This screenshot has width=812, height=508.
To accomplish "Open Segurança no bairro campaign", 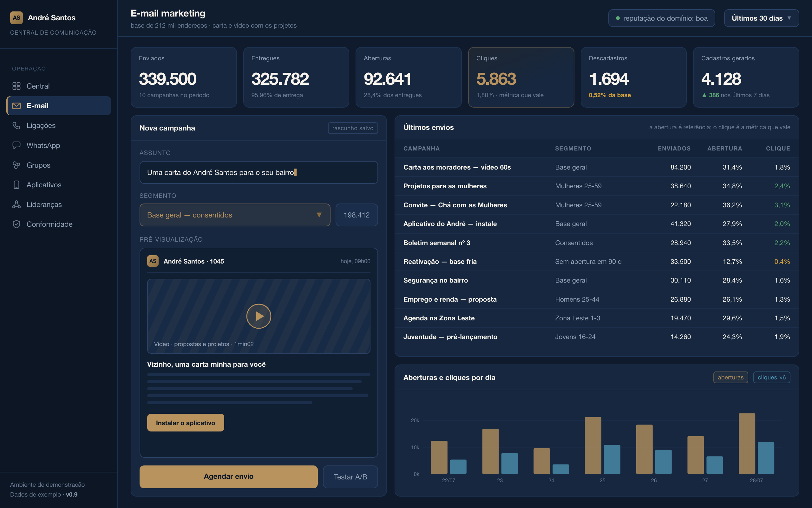I will pyautogui.click(x=597, y=280).
